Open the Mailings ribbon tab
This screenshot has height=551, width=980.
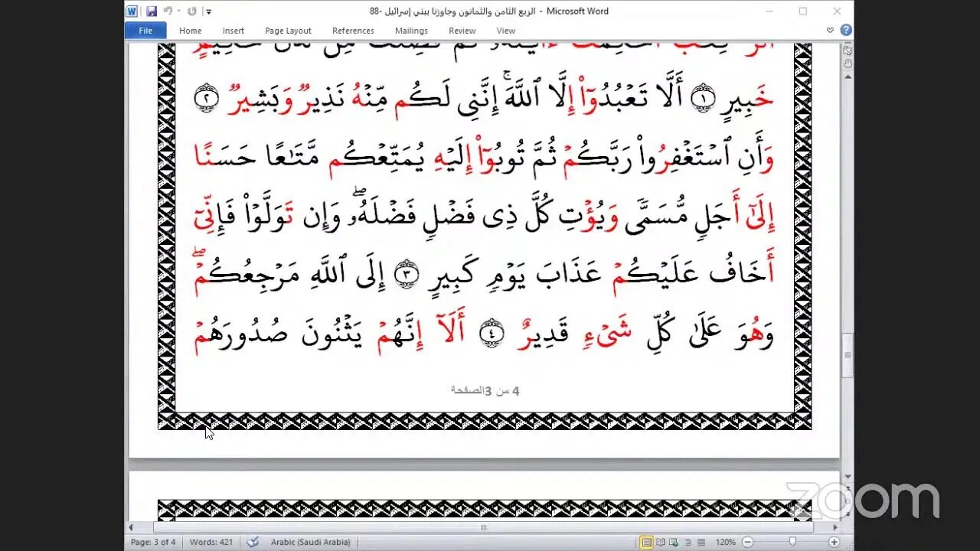(x=411, y=31)
